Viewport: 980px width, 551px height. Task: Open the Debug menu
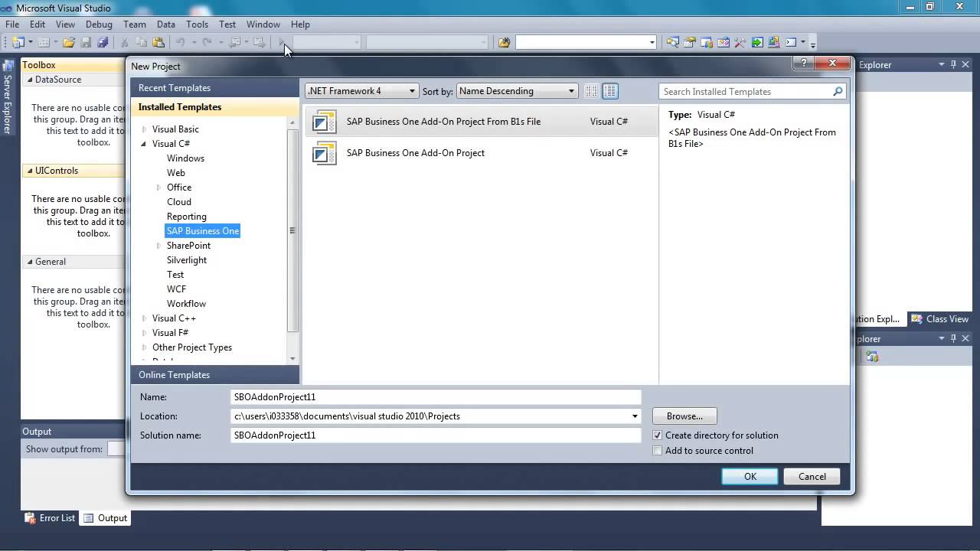(x=99, y=24)
